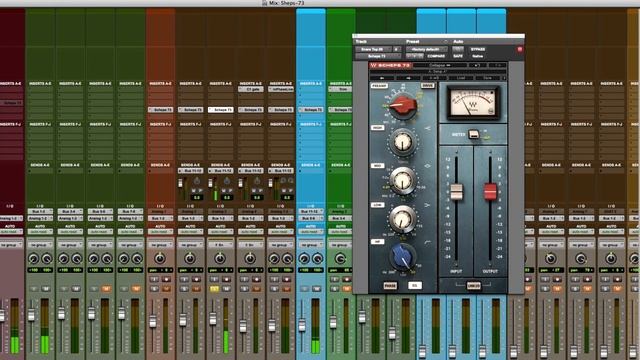Open Scheps 73 insert on orange-red track
640x360 pixels.
click(160, 109)
